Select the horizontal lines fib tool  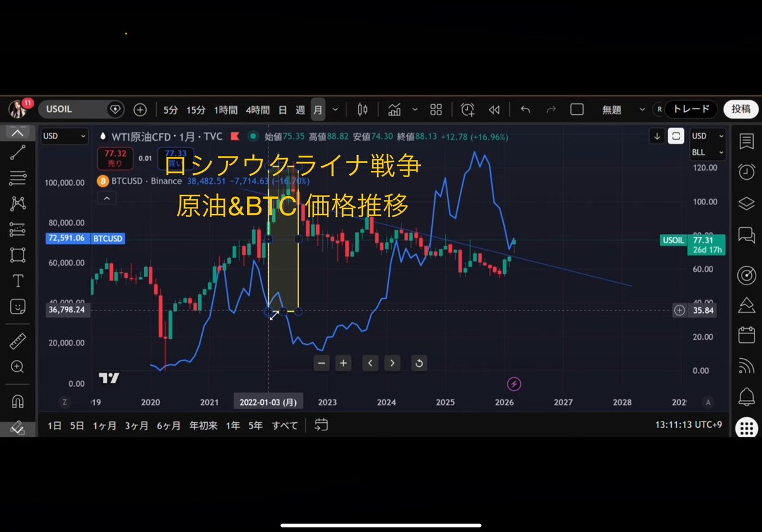point(18,177)
